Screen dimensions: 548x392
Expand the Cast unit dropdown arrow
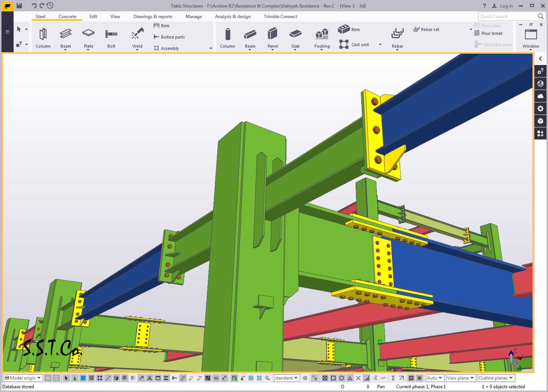coord(380,45)
